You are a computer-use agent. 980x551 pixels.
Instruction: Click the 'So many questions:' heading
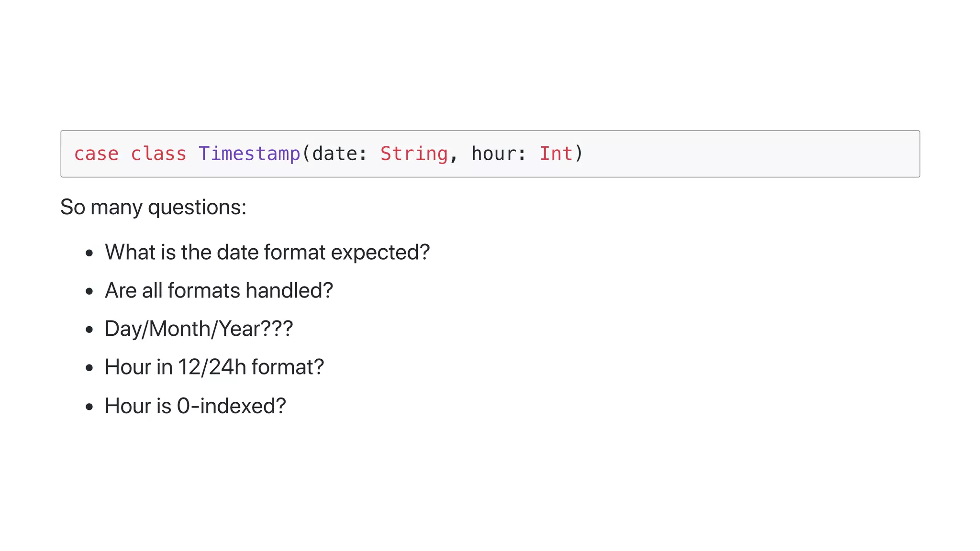(153, 207)
